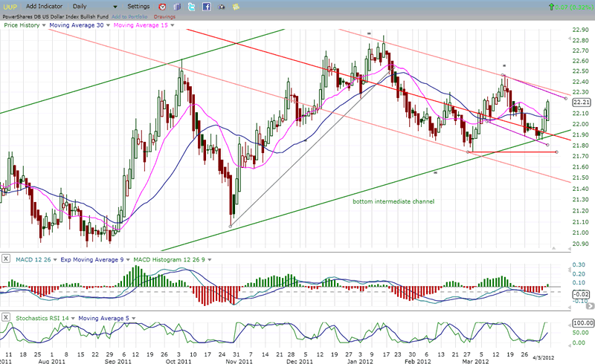595x364 pixels.
Task: Click the Add Indicator button
Action: 44,7
